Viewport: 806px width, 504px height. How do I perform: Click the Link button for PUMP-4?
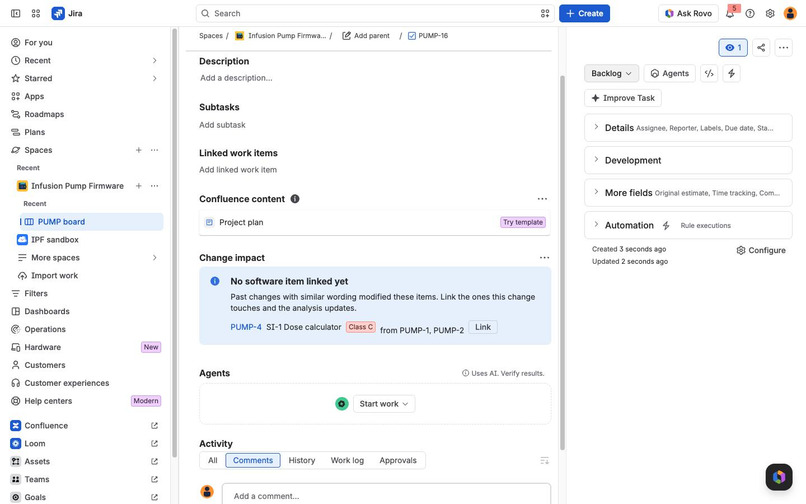click(483, 327)
